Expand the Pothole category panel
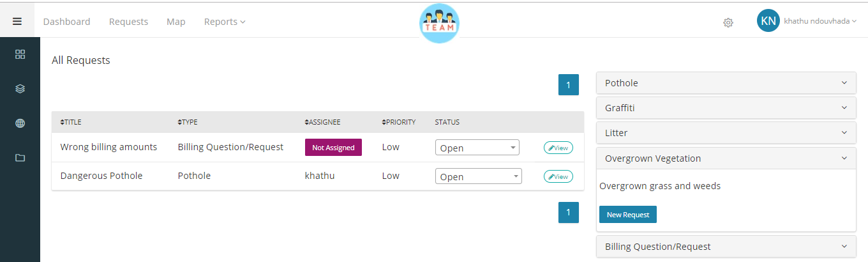The image size is (868, 262). pos(726,83)
